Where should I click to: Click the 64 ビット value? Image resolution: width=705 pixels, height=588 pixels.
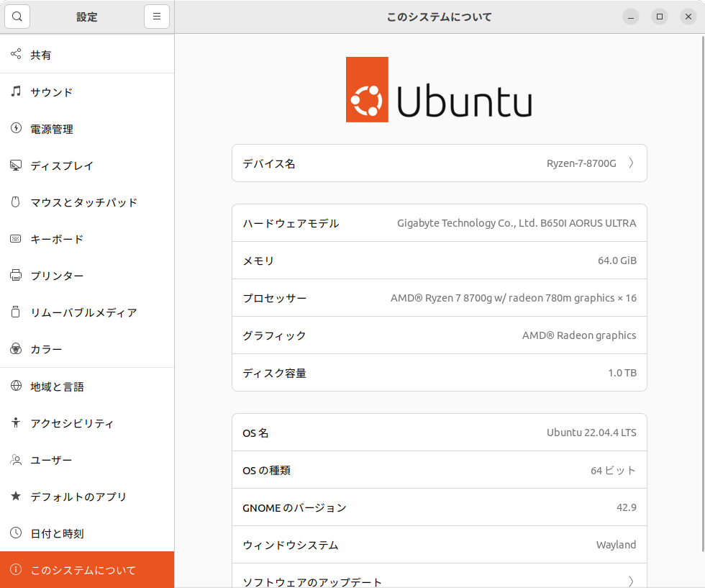click(613, 470)
